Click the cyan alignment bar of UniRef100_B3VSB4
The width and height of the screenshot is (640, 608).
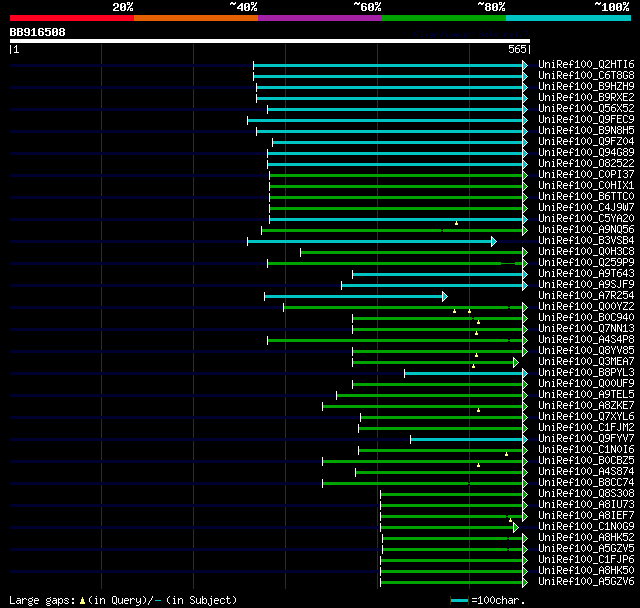coord(372,242)
